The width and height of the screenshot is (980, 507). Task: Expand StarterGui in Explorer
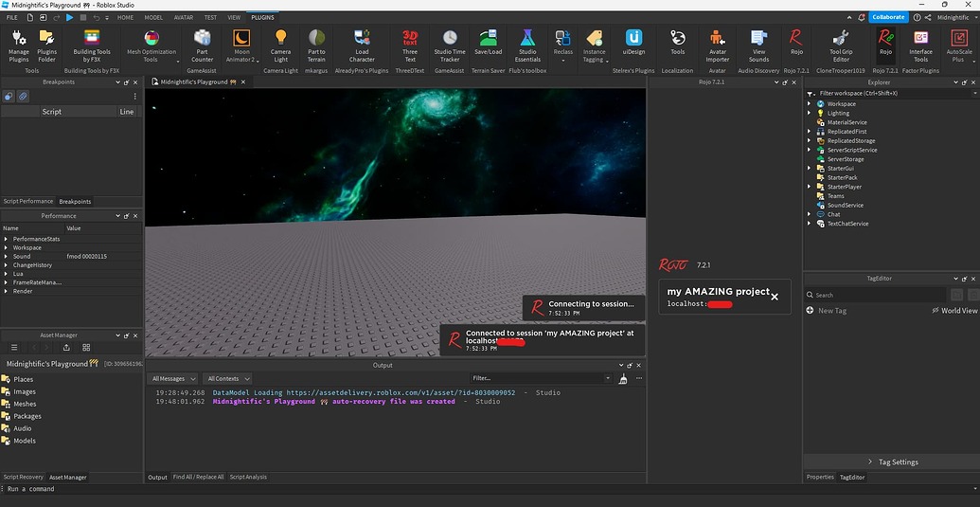[810, 168]
